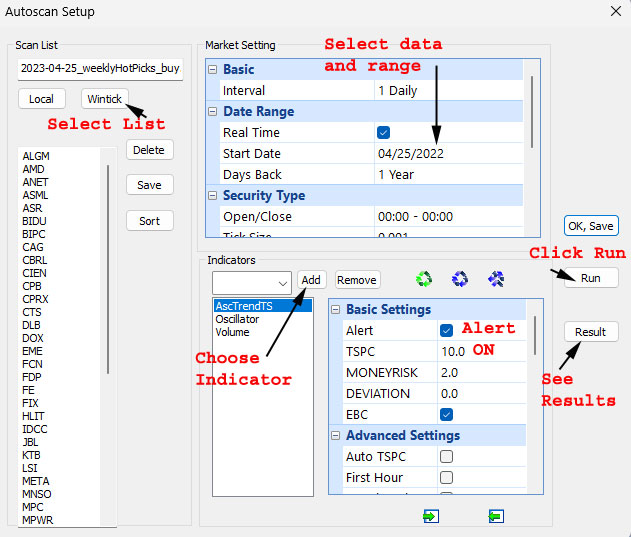Enable the First Hour checkbox
Viewport: 631px width, 537px height.
point(446,477)
